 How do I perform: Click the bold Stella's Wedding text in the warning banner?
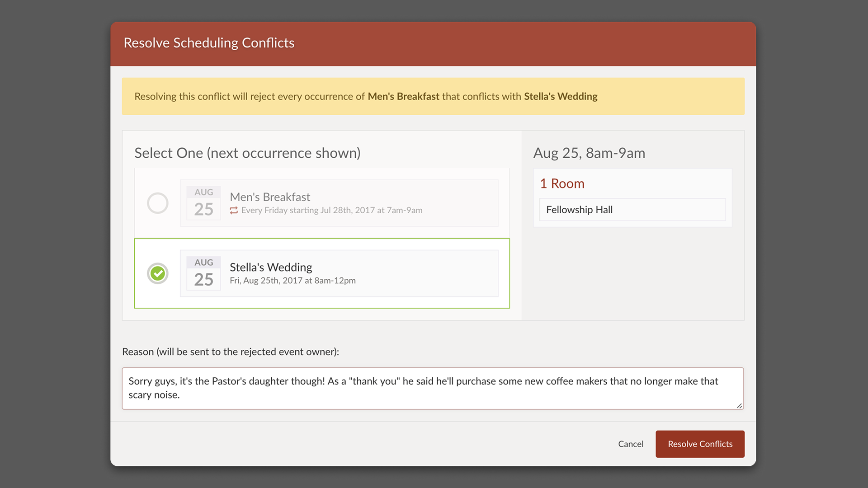560,96
